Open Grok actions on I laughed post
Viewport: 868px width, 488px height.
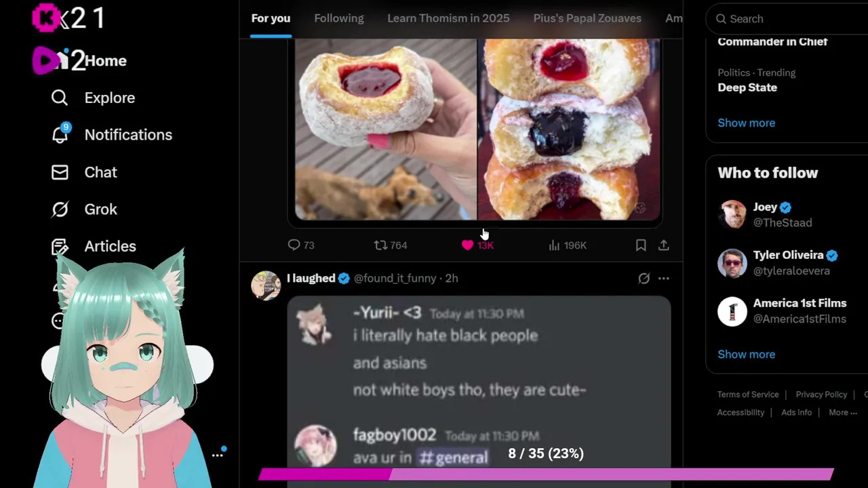[x=644, y=278]
